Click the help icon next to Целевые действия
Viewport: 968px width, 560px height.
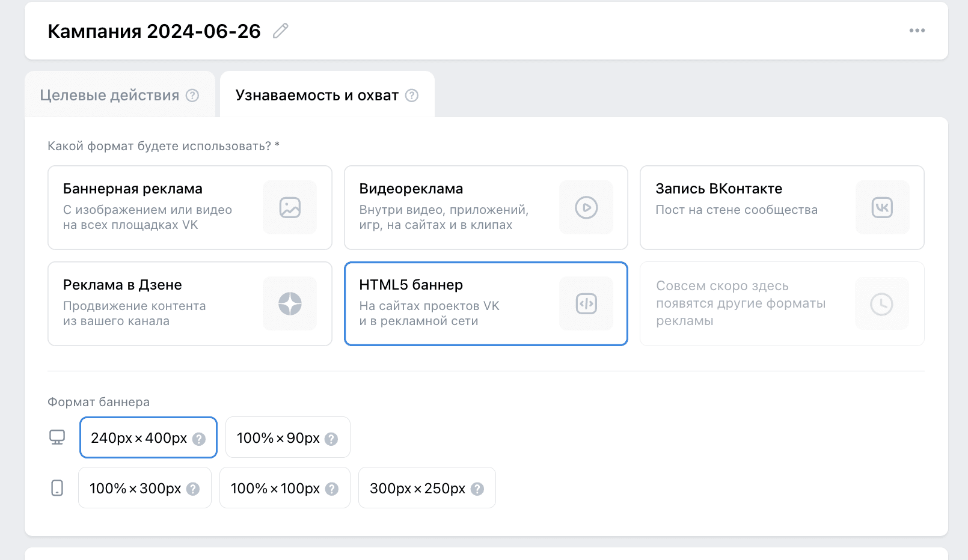point(192,94)
